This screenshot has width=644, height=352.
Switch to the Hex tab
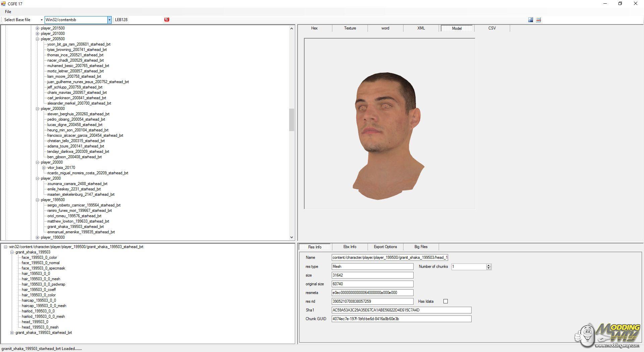coord(314,28)
